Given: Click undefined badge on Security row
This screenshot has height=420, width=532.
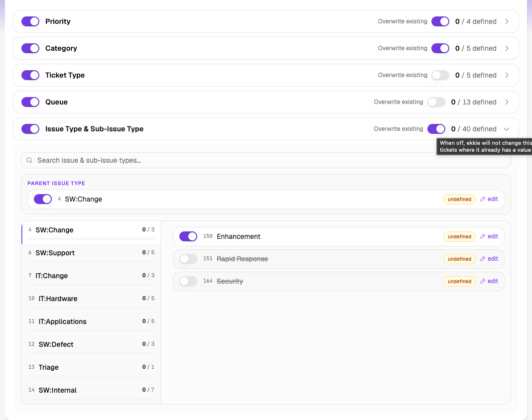Looking at the screenshot, I should [x=459, y=281].
